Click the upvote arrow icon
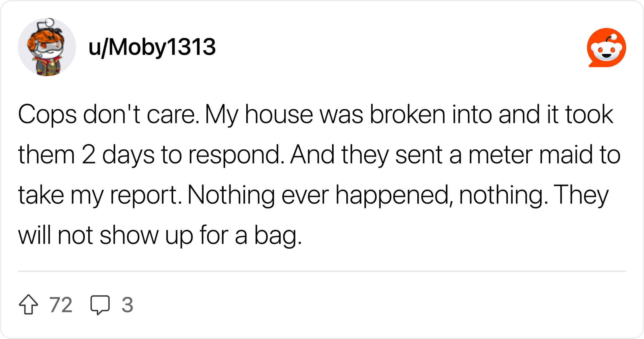644x339 pixels. click(29, 305)
